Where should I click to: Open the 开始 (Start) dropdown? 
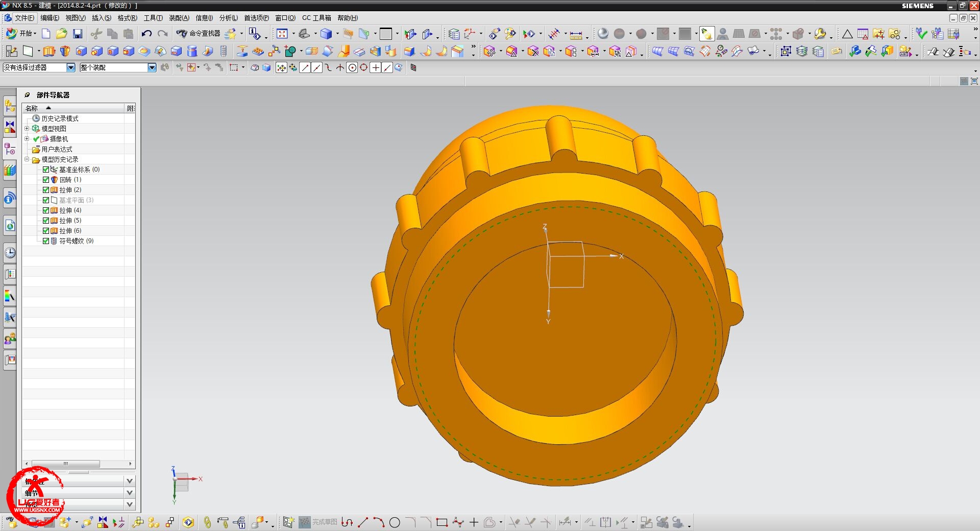pos(21,34)
